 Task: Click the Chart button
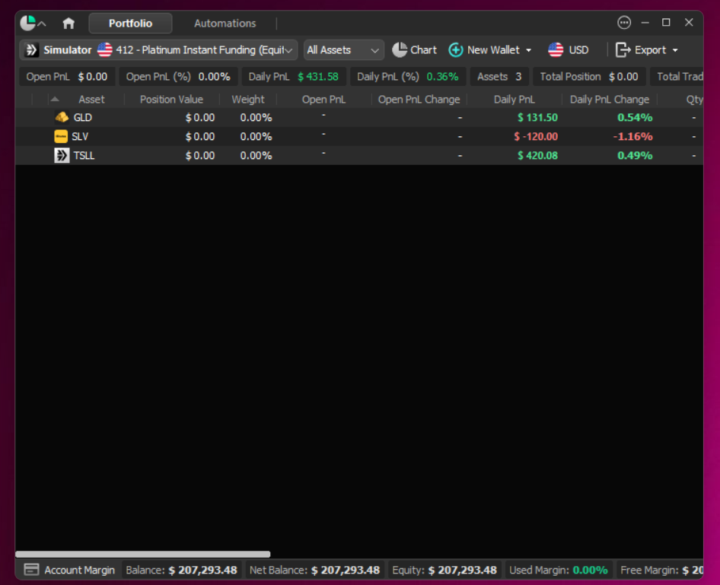[414, 50]
